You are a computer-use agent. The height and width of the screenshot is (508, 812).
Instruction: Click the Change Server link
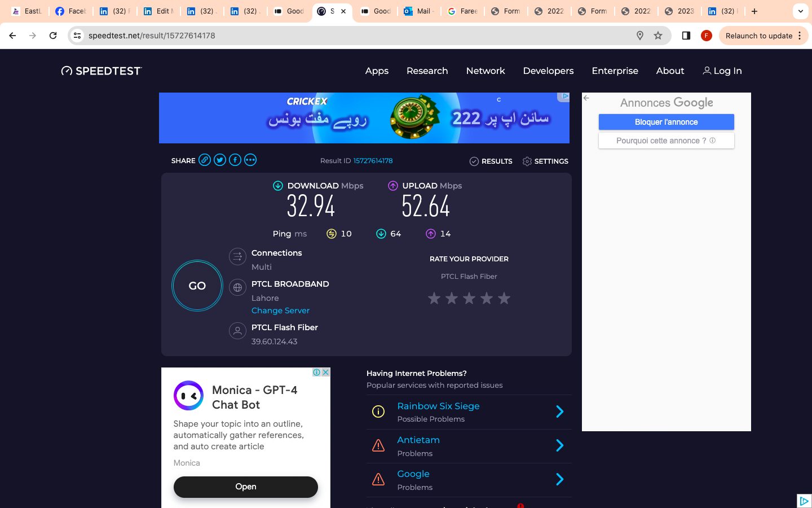280,310
